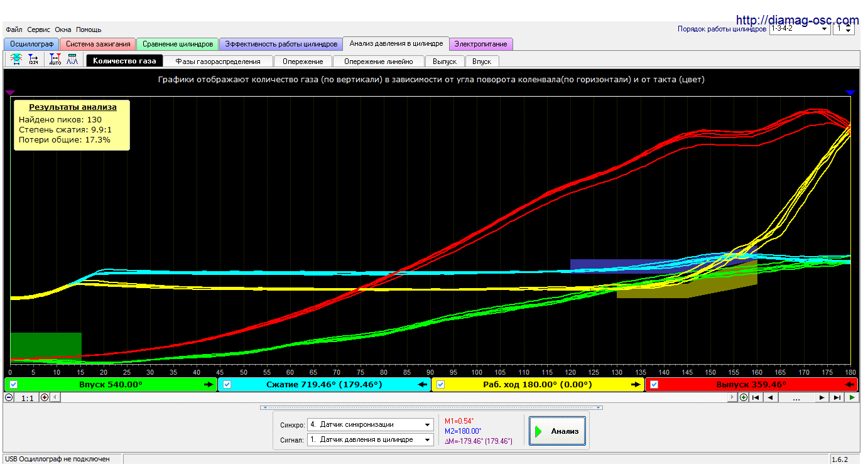The width and height of the screenshot is (868, 467).
Task: Click the black arrow on the Раб. ход bar
Action: (636, 385)
